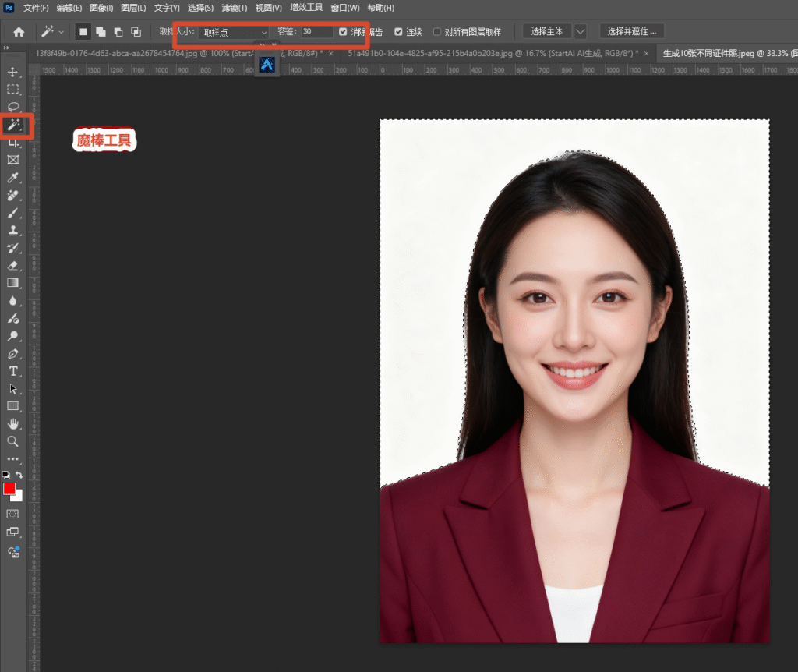The image size is (798, 672).
Task: Open the 视图(V) menu
Action: 269,8
